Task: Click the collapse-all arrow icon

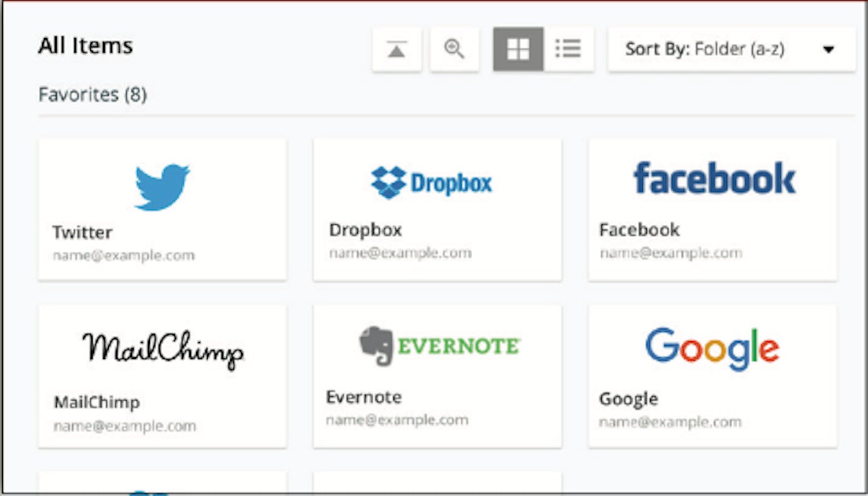Action: 397,49
